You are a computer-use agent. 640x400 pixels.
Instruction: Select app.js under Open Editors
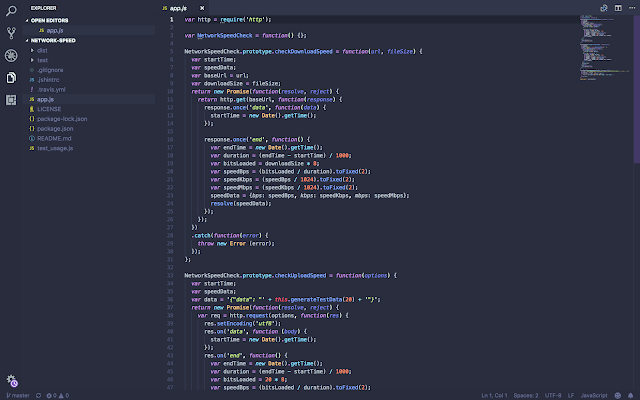tap(89, 30)
